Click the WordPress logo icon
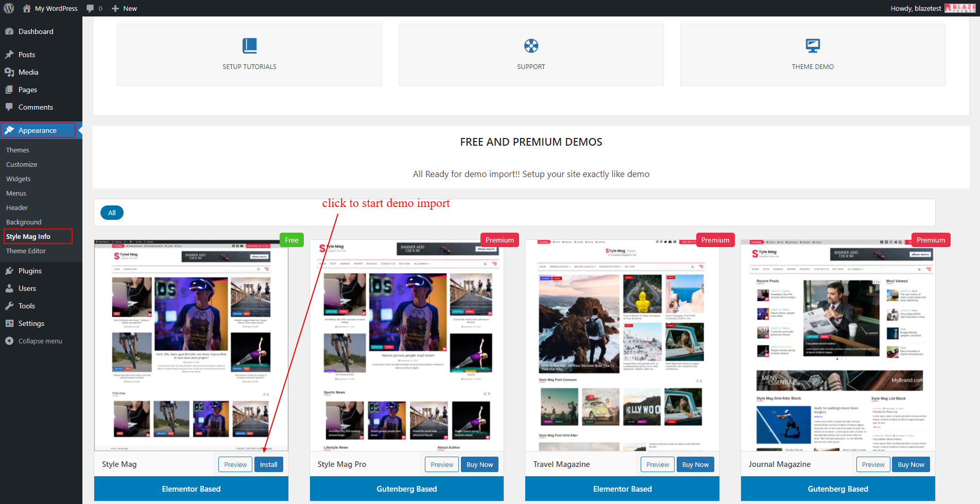 9,8
